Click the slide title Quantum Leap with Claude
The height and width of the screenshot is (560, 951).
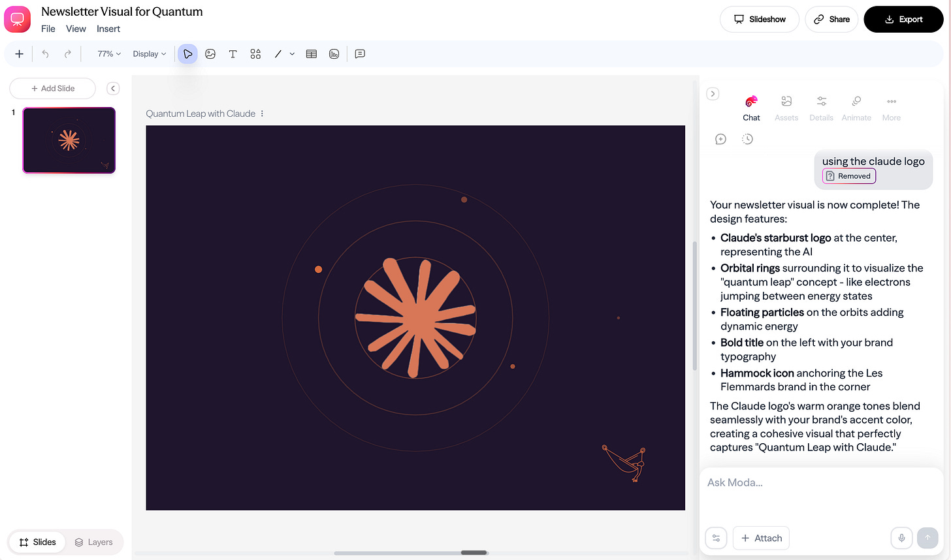pyautogui.click(x=201, y=114)
